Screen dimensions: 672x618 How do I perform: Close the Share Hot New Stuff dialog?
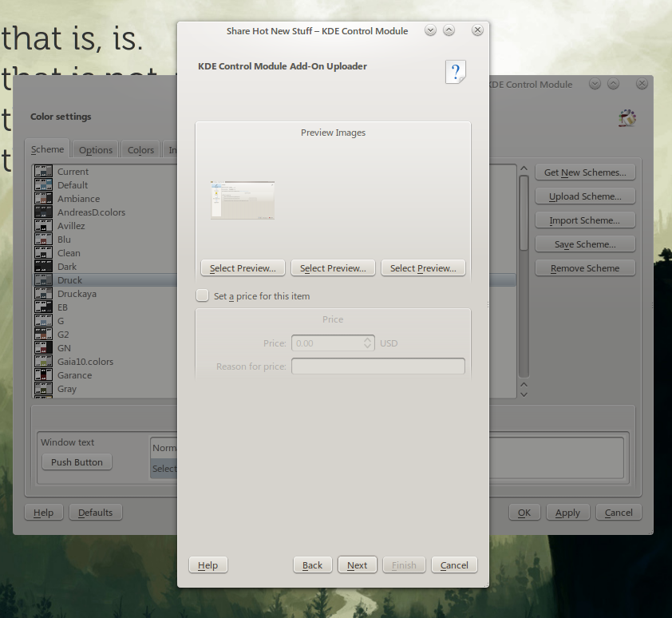pyautogui.click(x=477, y=30)
